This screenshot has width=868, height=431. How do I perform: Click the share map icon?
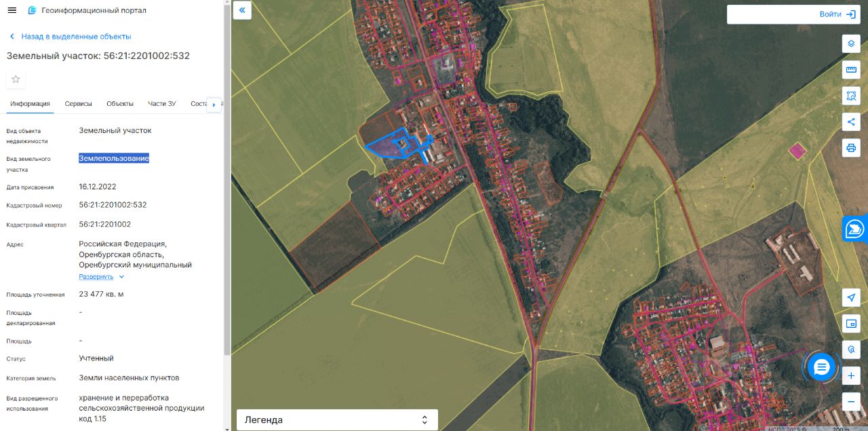tap(851, 121)
